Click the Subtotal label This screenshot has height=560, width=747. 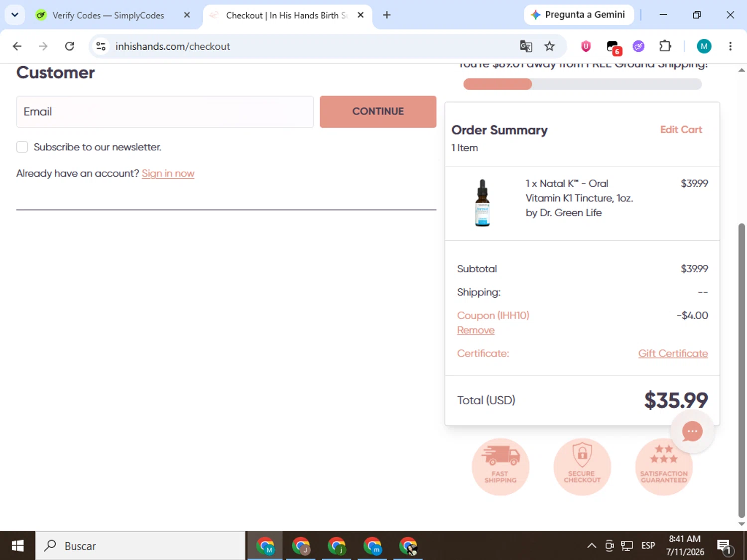[x=477, y=269]
